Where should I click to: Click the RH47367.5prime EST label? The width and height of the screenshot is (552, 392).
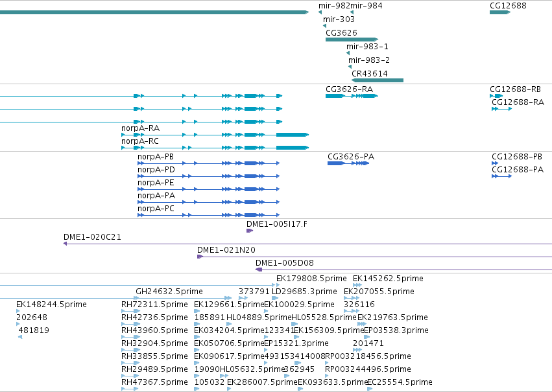pyautogui.click(x=154, y=382)
